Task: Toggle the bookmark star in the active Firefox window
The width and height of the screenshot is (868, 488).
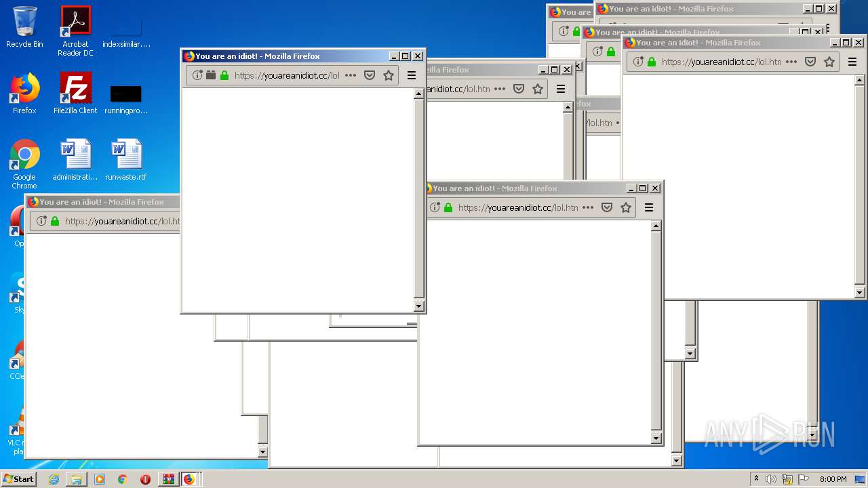Action: point(389,75)
